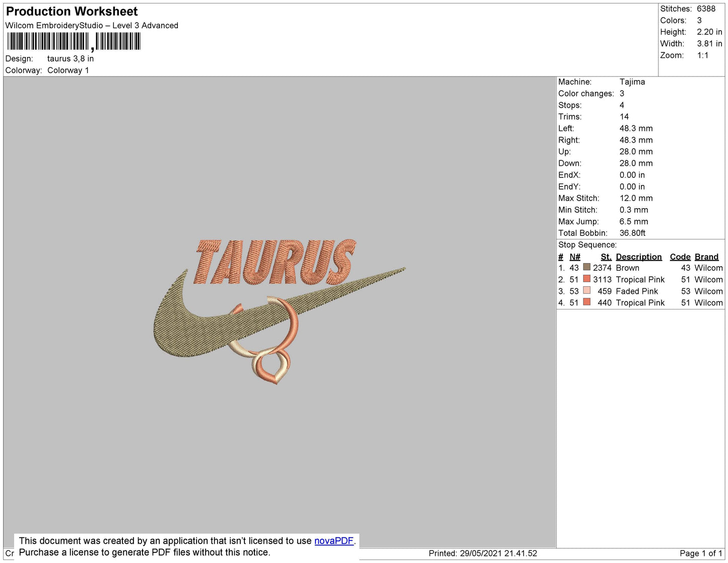Click the Faded Pink color swatch
This screenshot has width=728, height=563.
(x=586, y=291)
